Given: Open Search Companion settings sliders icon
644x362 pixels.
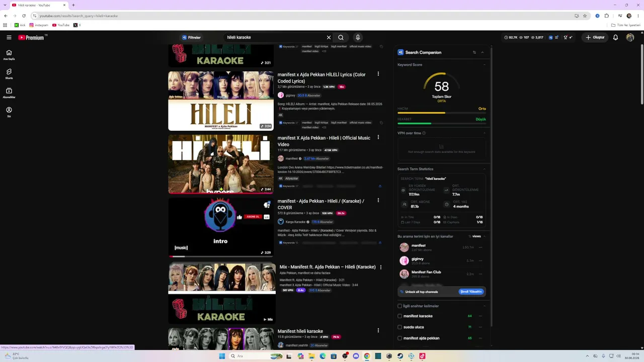Looking at the screenshot, I should point(474,52).
